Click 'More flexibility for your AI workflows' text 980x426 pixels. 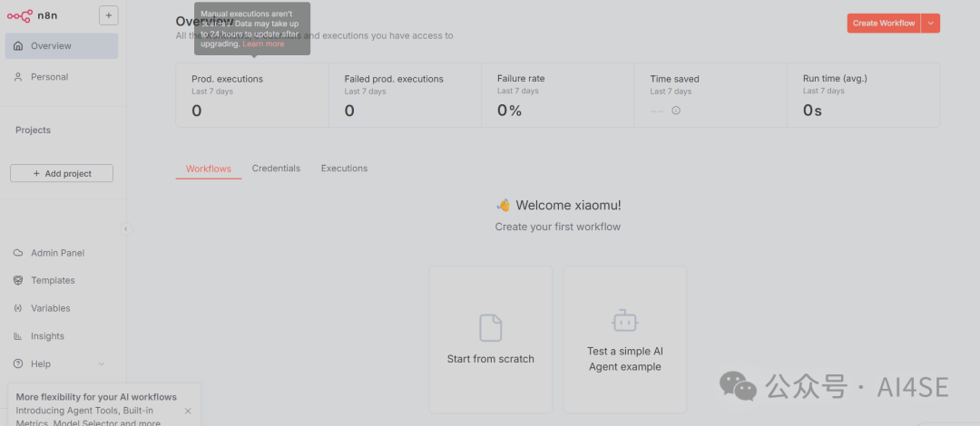[96, 397]
